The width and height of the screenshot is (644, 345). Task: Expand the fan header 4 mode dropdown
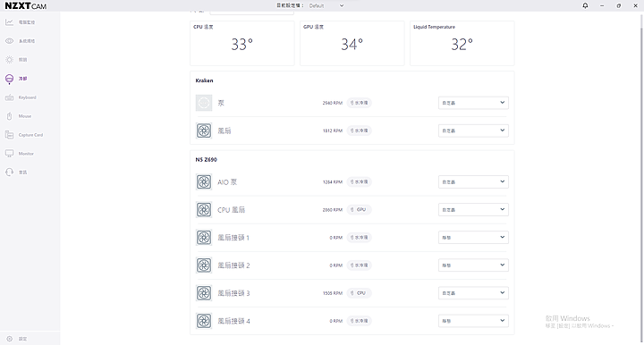(473, 321)
